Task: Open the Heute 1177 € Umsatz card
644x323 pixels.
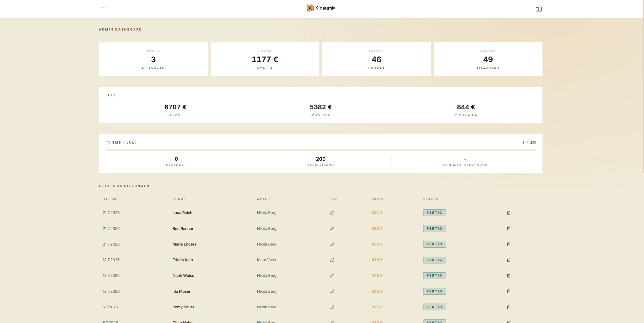Action: (265, 59)
